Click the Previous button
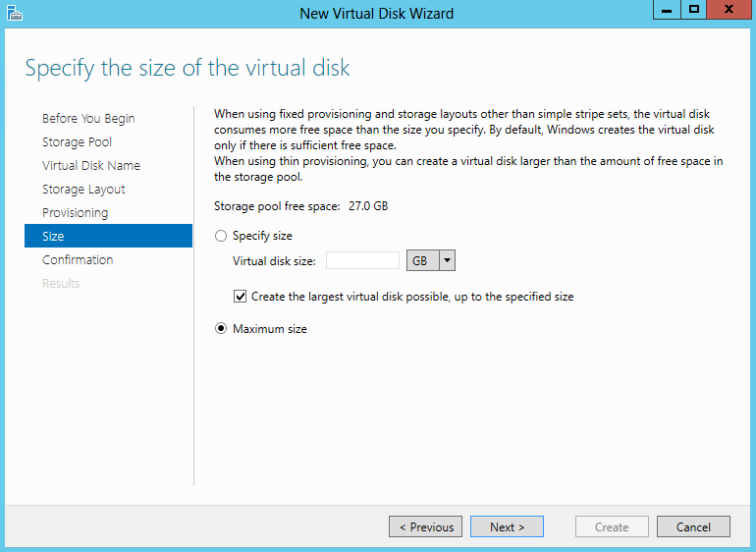The width and height of the screenshot is (756, 552). point(426,526)
